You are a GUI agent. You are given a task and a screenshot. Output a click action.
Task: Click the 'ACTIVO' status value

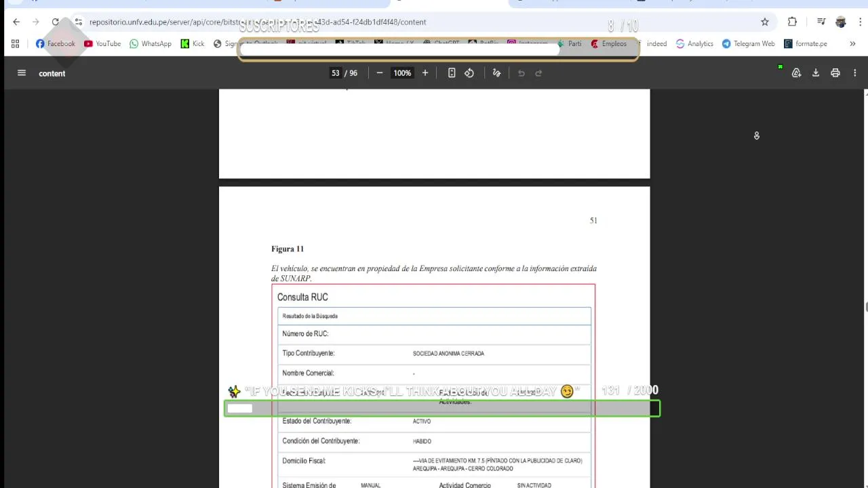pyautogui.click(x=422, y=422)
